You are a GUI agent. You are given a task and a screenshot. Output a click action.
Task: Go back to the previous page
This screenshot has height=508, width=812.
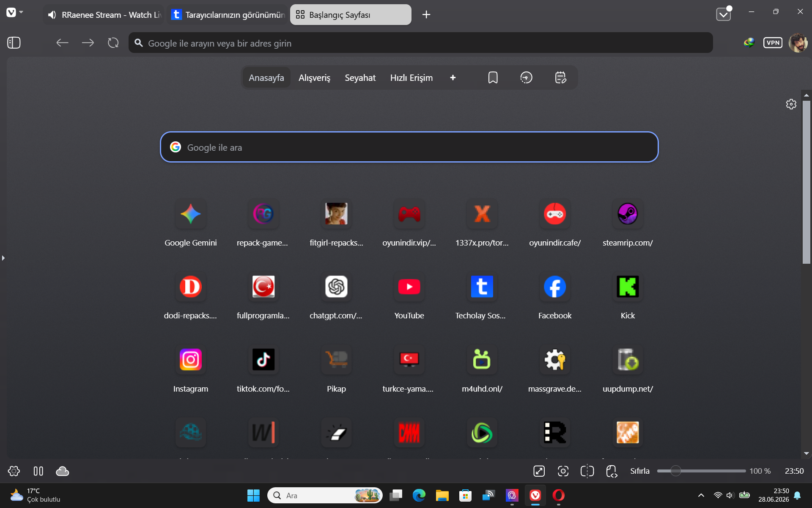pyautogui.click(x=63, y=43)
